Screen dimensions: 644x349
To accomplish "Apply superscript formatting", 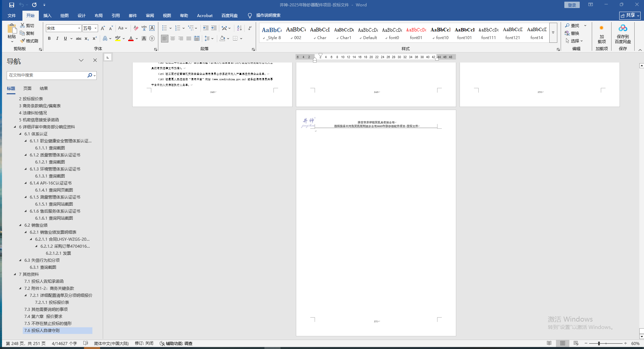I will (x=95, y=38).
